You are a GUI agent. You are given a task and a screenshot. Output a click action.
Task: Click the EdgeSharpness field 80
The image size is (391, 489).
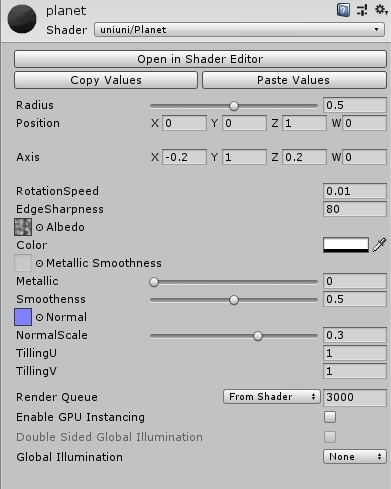tap(355, 209)
